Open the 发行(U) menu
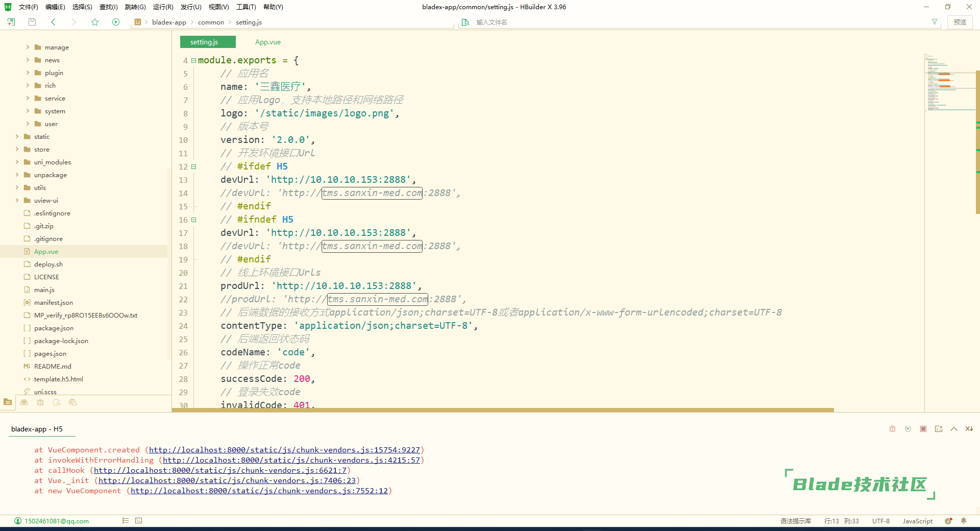The image size is (980, 531). pyautogui.click(x=191, y=7)
